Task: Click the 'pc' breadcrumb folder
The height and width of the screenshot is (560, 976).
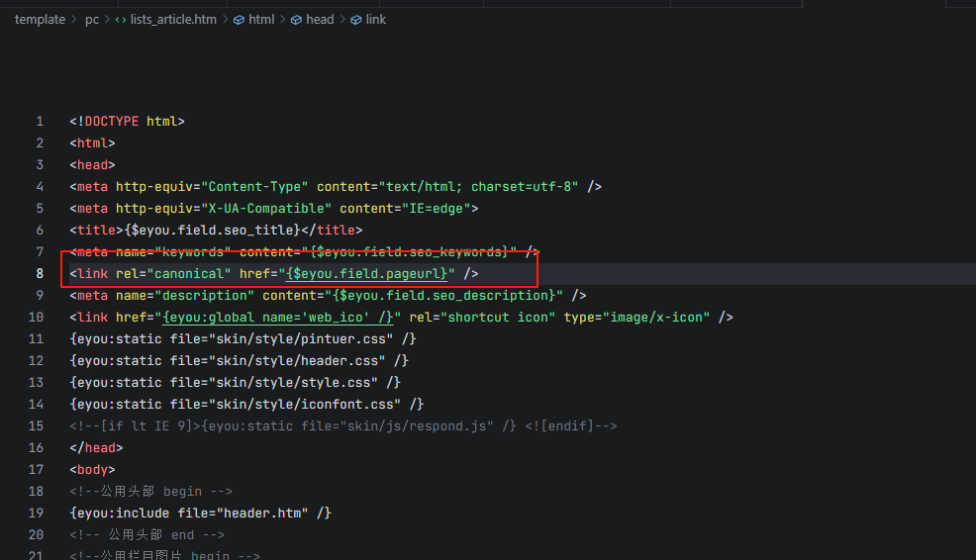Action: coord(92,19)
